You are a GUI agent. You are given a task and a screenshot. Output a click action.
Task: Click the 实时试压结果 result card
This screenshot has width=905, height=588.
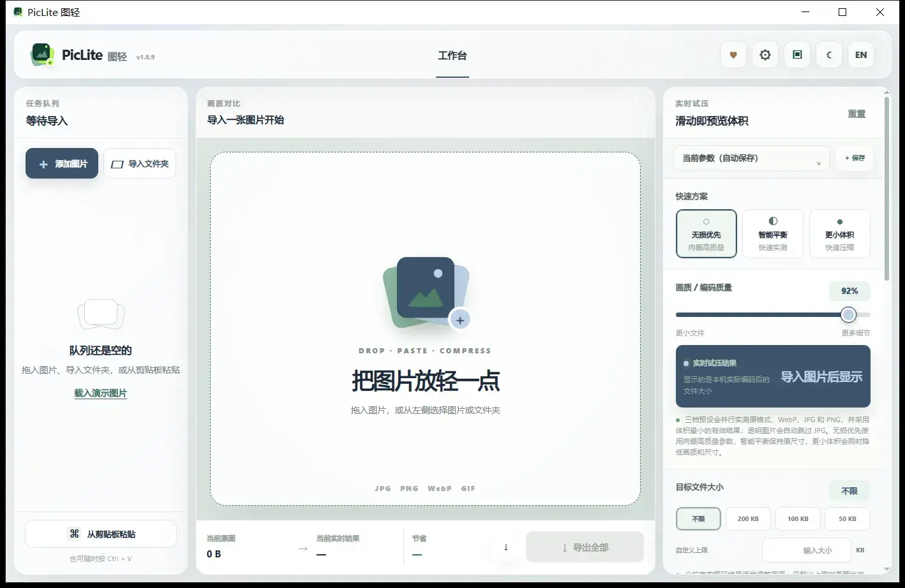click(773, 376)
